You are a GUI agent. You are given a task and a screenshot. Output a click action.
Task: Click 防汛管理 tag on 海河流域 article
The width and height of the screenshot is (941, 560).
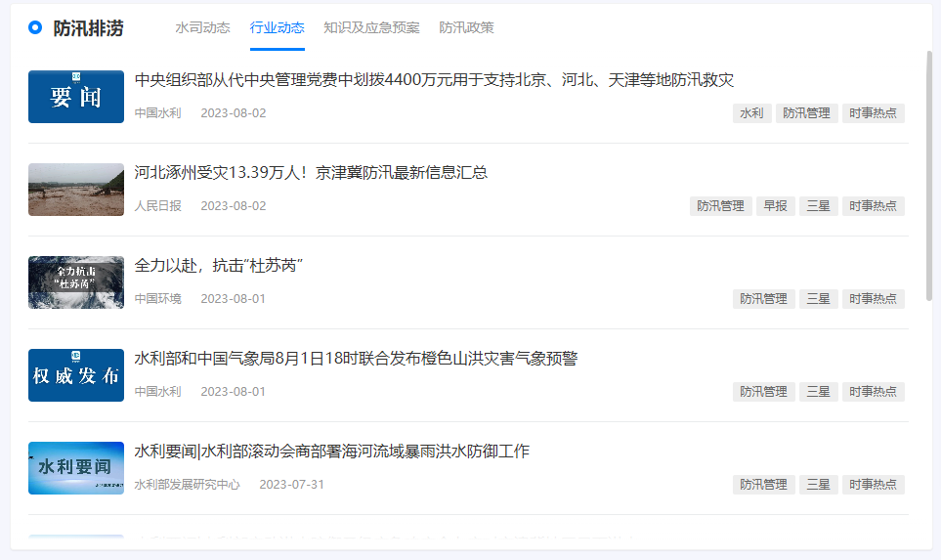[764, 485]
